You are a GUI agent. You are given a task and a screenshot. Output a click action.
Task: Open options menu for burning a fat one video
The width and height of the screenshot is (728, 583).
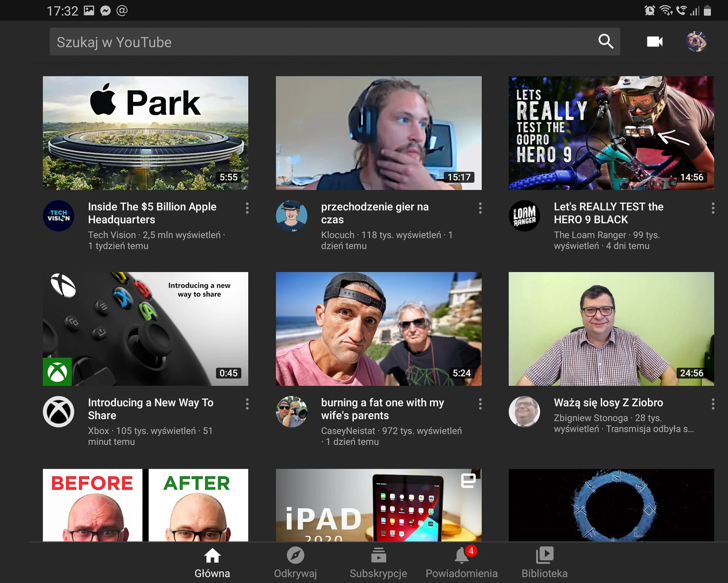coord(480,404)
